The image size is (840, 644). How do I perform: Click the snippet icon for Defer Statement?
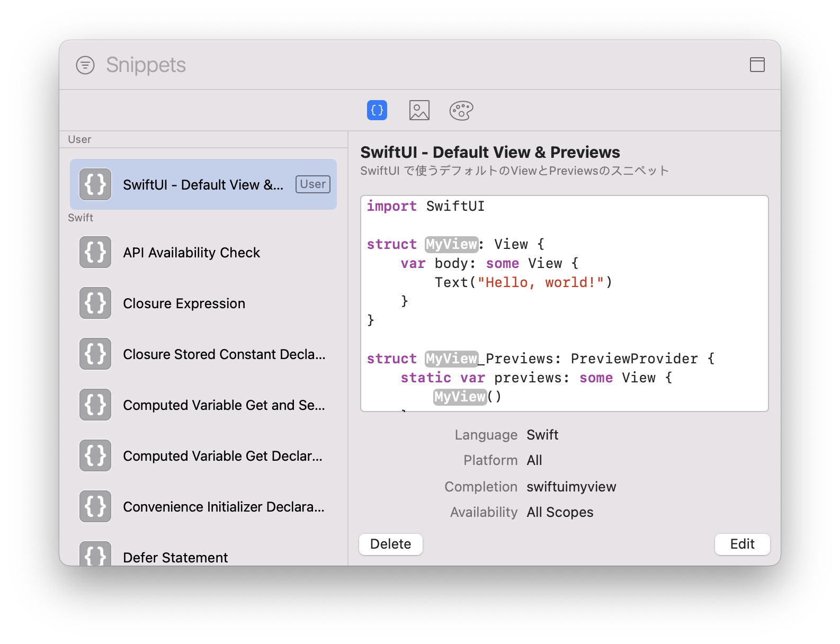pos(95,554)
